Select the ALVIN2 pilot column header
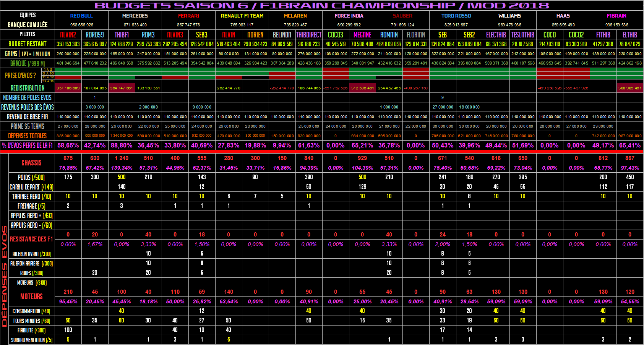This screenshot has width=644, height=345. click(x=68, y=34)
